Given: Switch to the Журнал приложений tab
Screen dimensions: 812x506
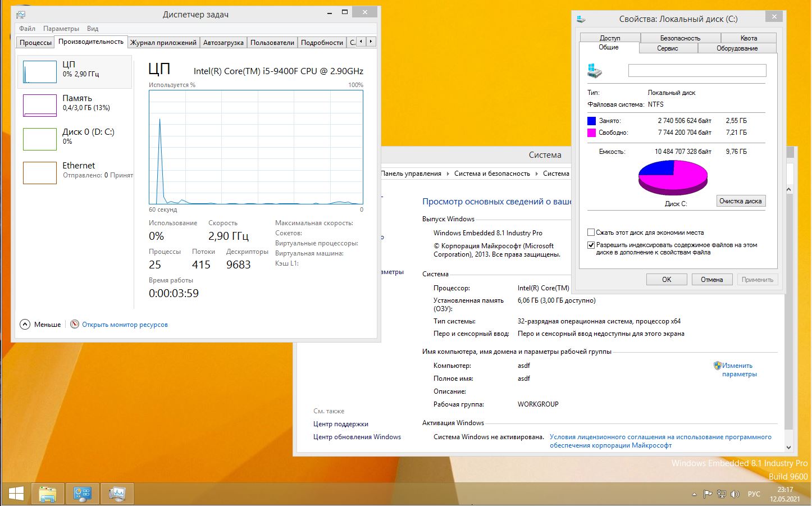Looking at the screenshot, I should click(163, 43).
